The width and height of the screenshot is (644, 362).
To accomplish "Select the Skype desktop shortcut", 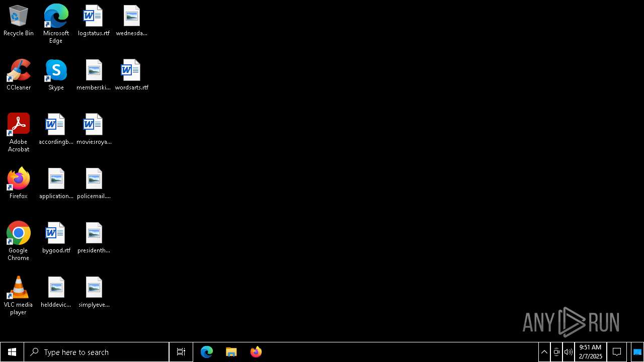I will click(56, 75).
